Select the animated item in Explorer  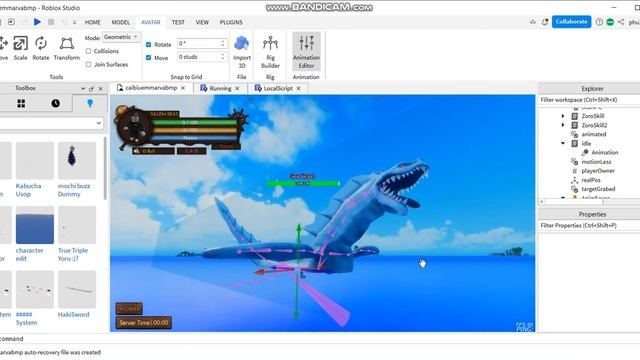[593, 134]
